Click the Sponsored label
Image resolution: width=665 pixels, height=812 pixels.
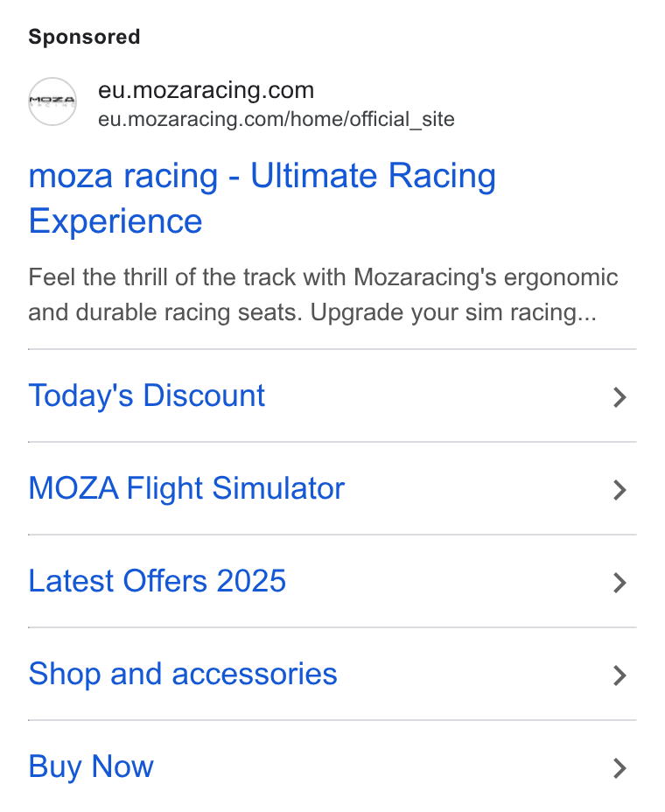coord(84,37)
